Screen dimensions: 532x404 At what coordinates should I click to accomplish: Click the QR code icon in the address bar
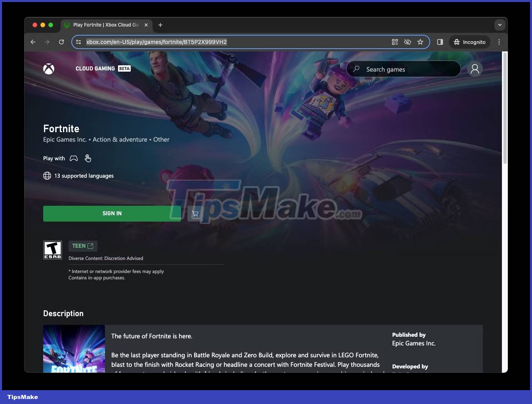(395, 42)
